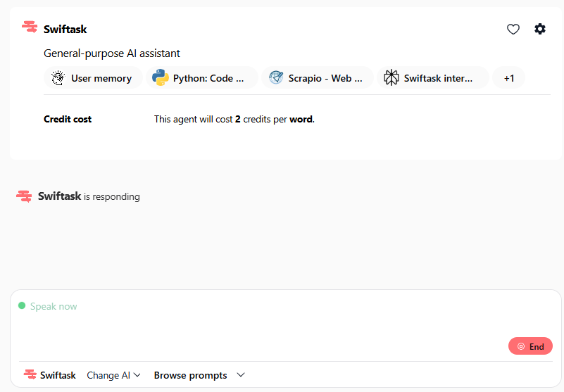Viewport: 564px width, 392px height.
Task: Select the User memory skill chip
Action: pos(93,77)
